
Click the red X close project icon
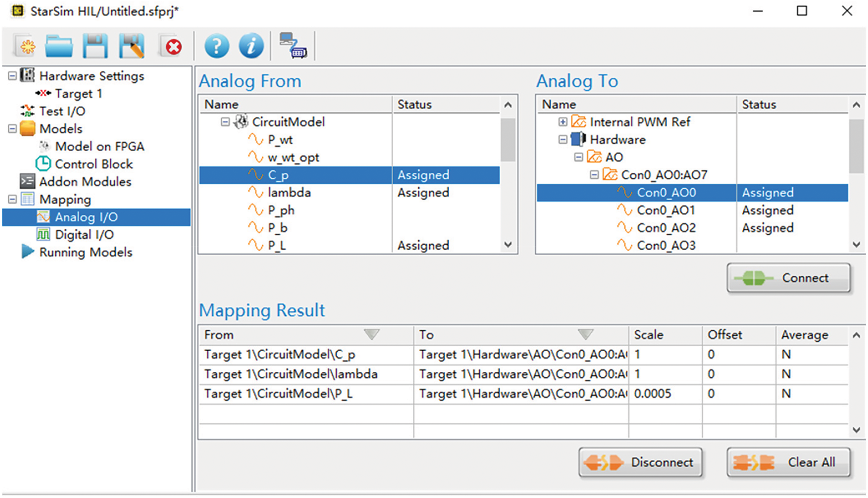tap(172, 46)
